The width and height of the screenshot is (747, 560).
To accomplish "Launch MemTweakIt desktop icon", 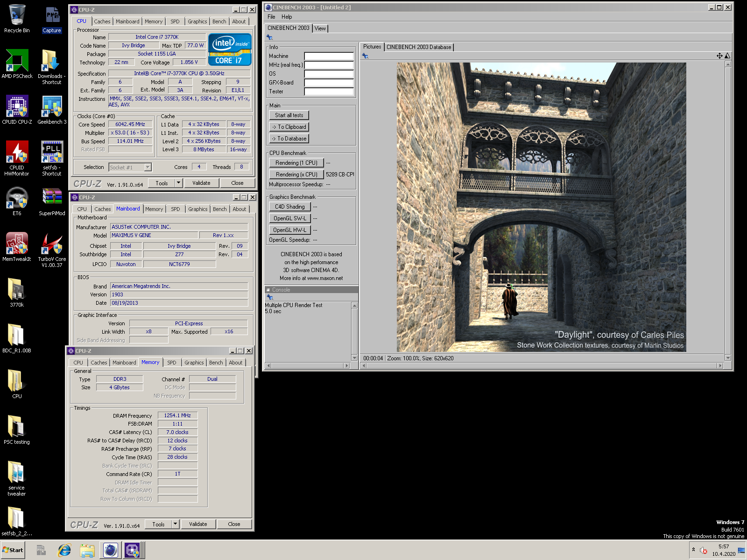I will coord(17,247).
